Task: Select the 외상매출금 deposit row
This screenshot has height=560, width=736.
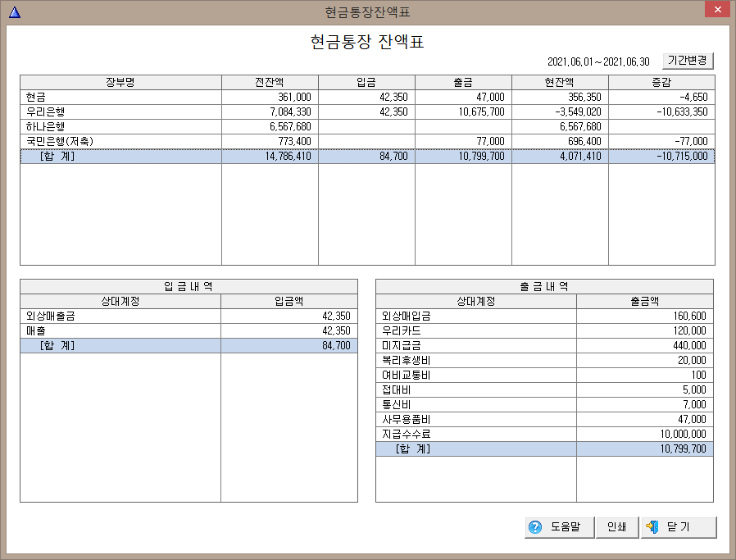Action: pos(189,316)
